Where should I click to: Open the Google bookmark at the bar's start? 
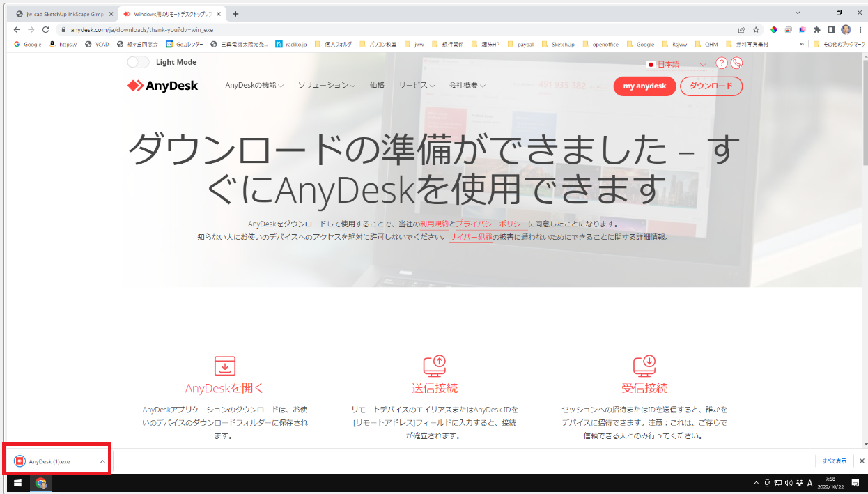28,44
